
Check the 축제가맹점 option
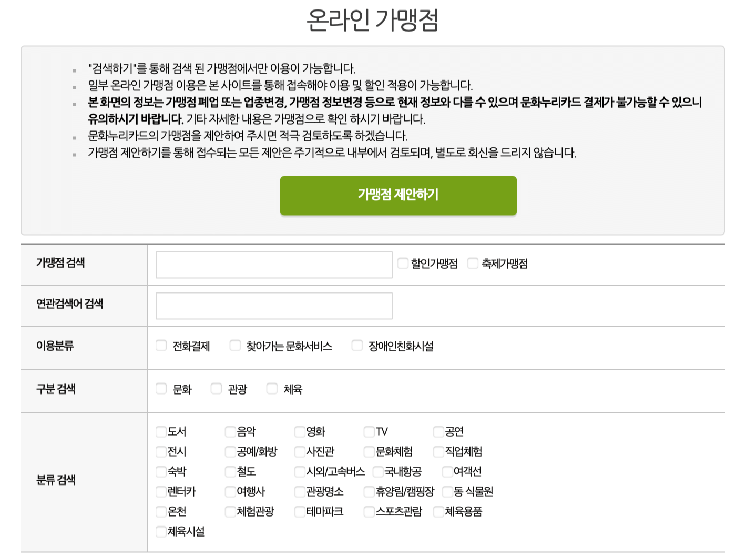coord(472,263)
